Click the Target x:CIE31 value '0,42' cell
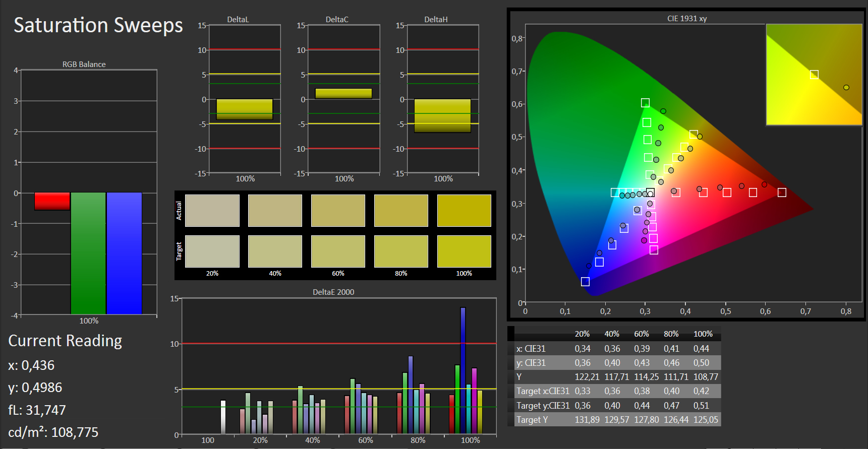 tap(701, 391)
